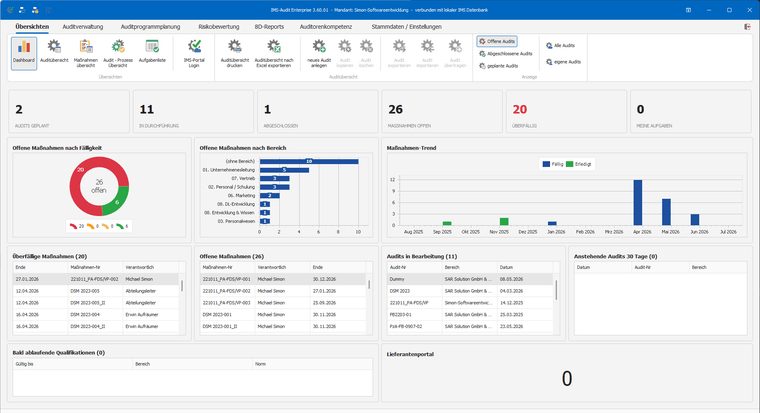Click the Audit importieren icon

[427, 47]
